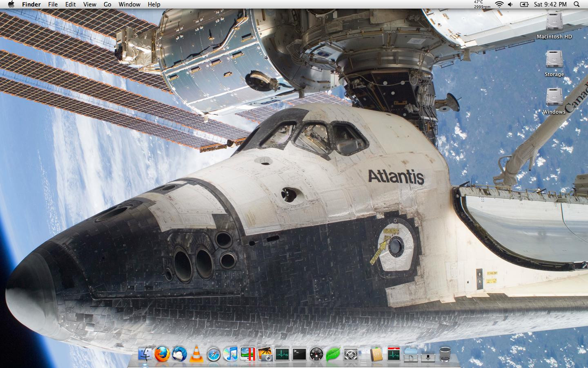
Task: Expand the Documents stack in dock
Action: [x=411, y=354]
